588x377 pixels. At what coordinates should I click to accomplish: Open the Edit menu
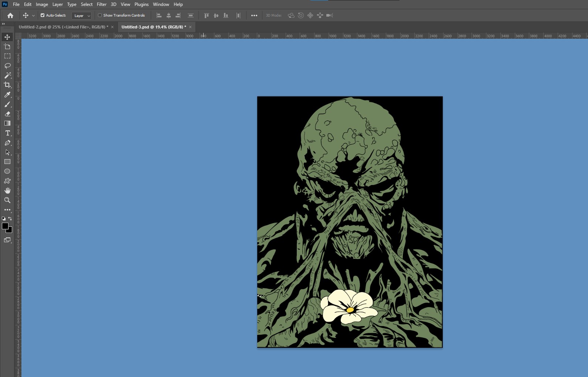coord(28,4)
